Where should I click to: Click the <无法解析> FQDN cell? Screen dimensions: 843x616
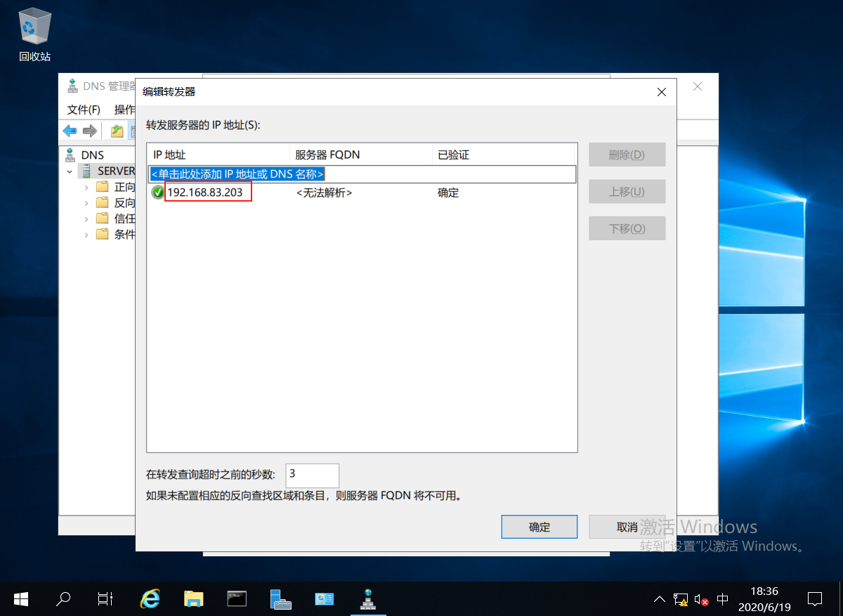click(325, 192)
